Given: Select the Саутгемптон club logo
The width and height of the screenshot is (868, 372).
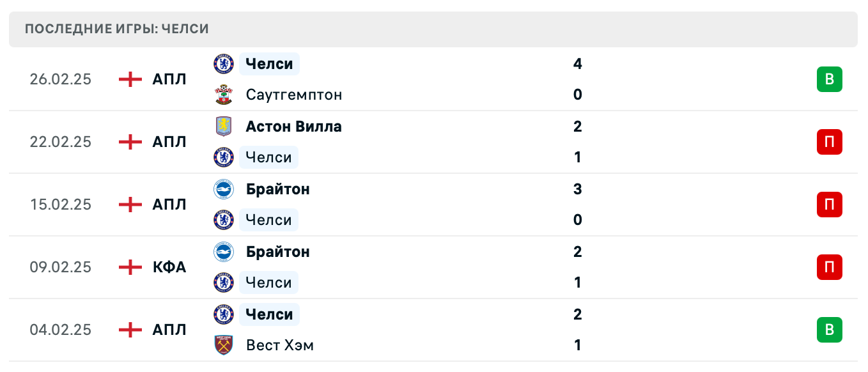Looking at the screenshot, I should (x=223, y=95).
